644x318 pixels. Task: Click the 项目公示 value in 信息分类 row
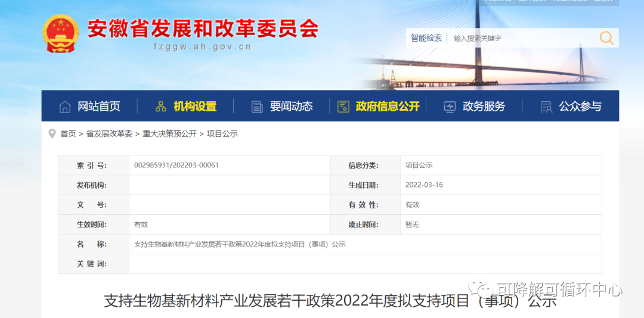coord(419,166)
